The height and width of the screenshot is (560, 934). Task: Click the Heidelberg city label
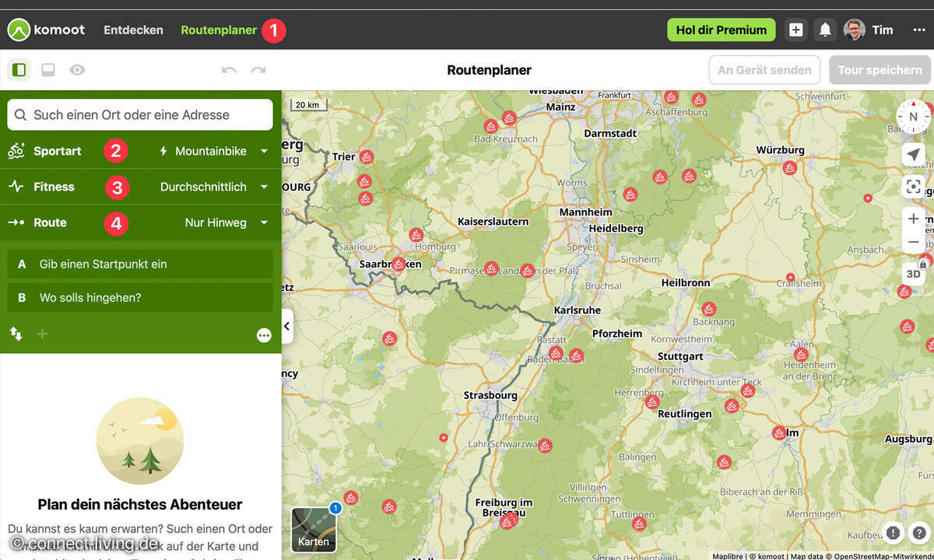tap(616, 228)
